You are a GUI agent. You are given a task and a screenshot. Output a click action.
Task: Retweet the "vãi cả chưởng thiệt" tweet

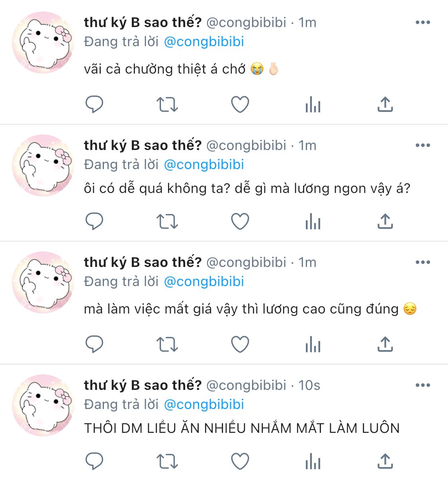click(167, 105)
